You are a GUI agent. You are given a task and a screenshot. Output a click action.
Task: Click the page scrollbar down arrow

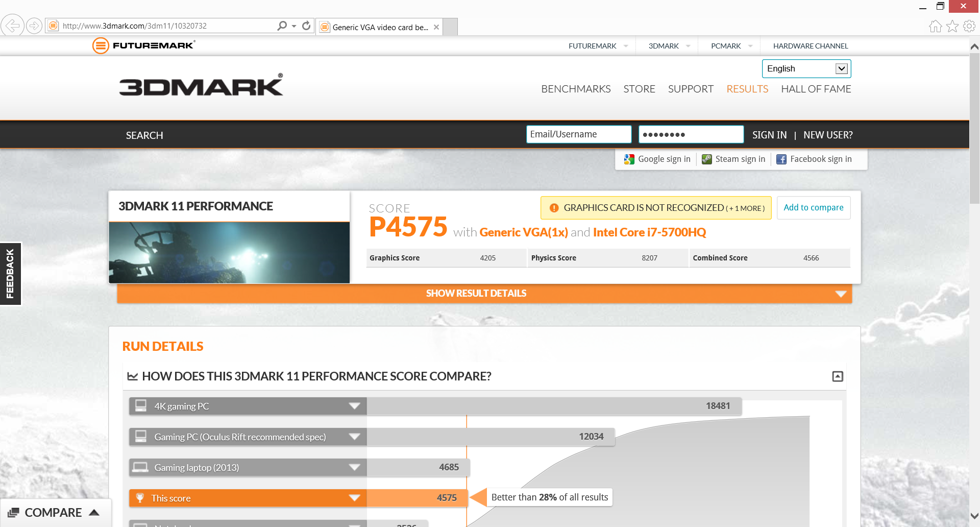coord(974,516)
